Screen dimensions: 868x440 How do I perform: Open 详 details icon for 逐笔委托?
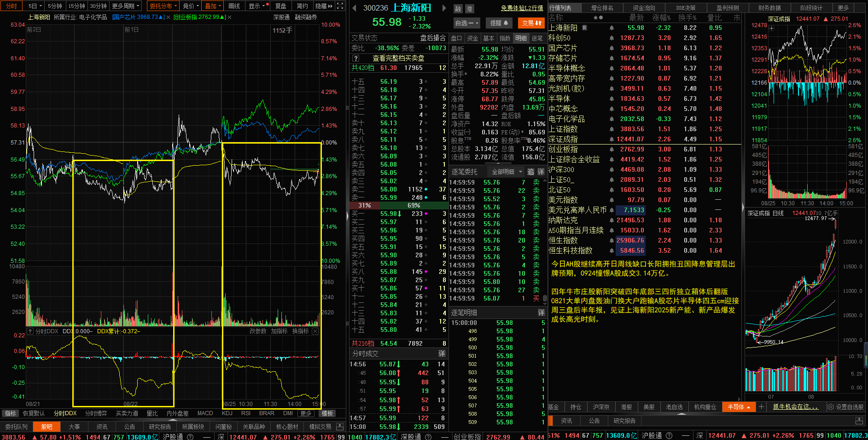coord(541,172)
